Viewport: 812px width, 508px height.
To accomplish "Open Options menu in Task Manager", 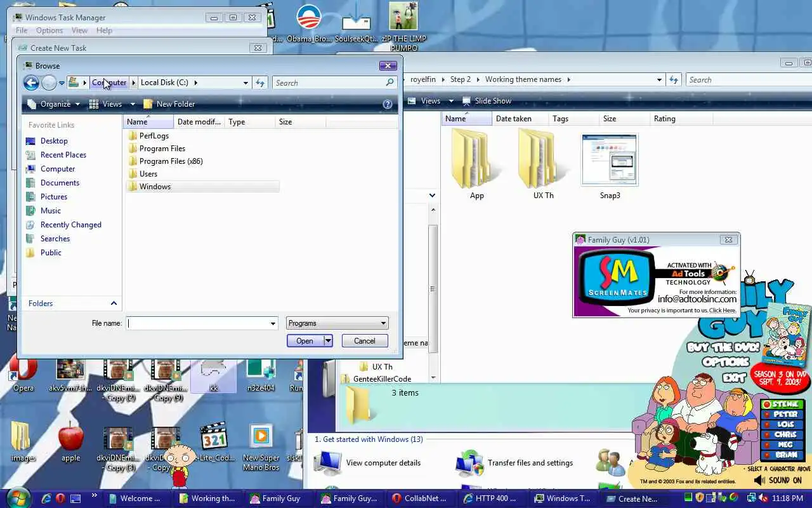I will point(49,30).
